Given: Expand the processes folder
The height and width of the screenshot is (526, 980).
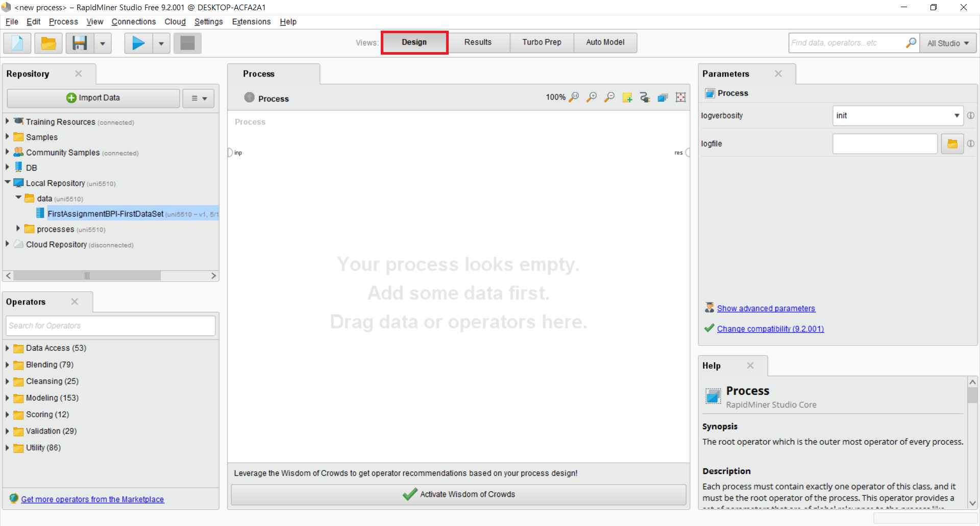Looking at the screenshot, I should tap(18, 229).
